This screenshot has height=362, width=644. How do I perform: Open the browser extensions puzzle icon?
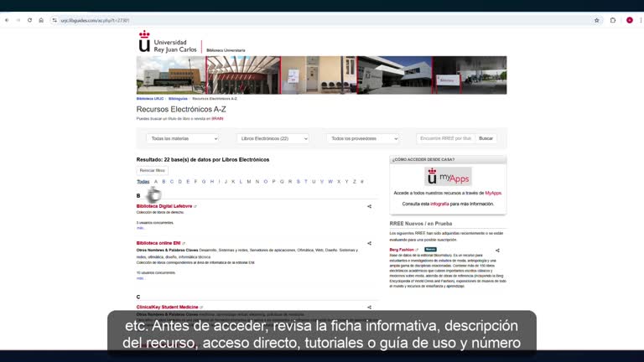point(613,20)
